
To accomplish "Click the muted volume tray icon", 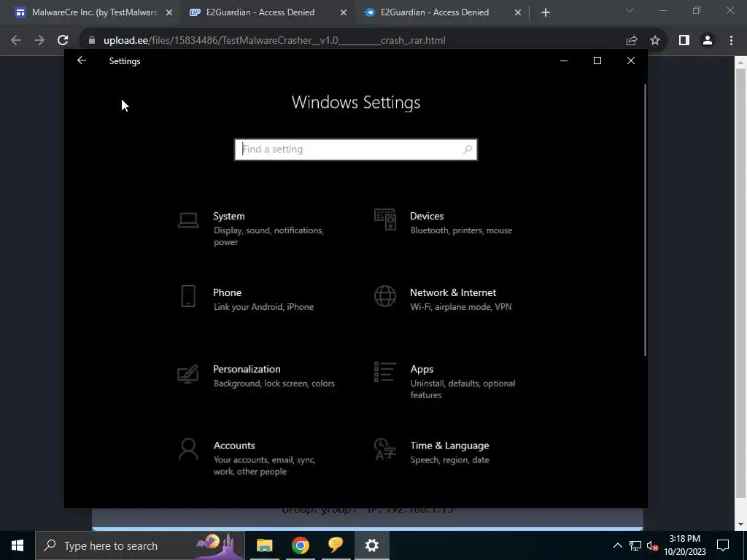I will (653, 545).
